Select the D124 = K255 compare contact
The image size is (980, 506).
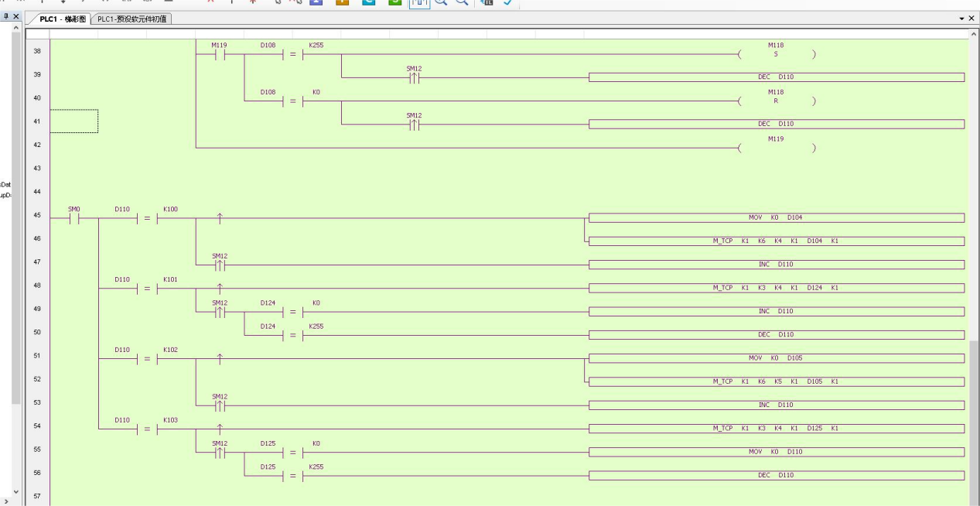click(292, 335)
